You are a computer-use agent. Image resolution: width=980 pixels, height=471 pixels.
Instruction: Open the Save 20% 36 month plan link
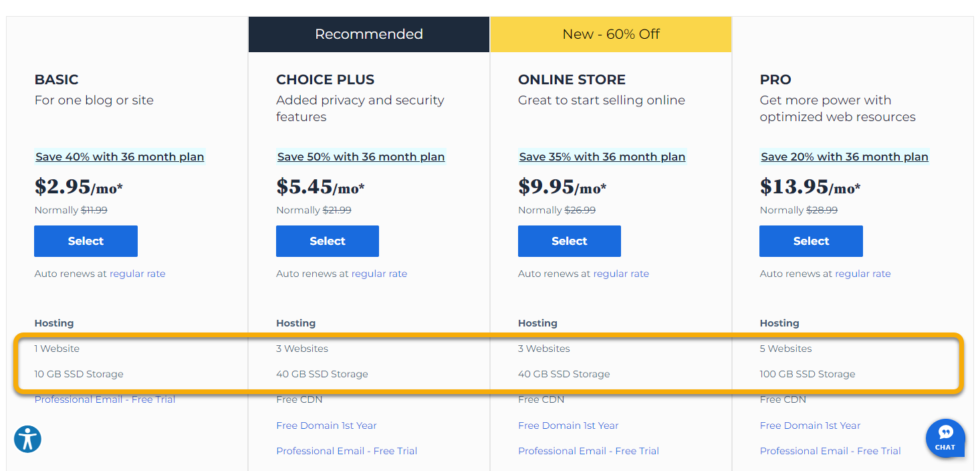tap(844, 157)
